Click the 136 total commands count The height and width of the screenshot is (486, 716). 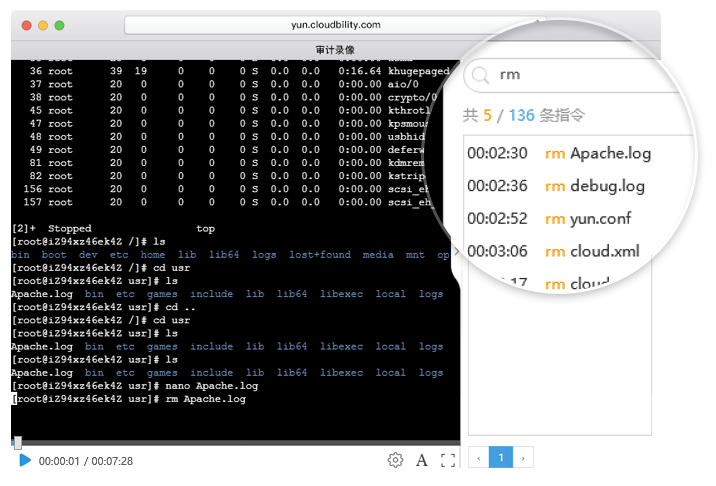coord(521,115)
